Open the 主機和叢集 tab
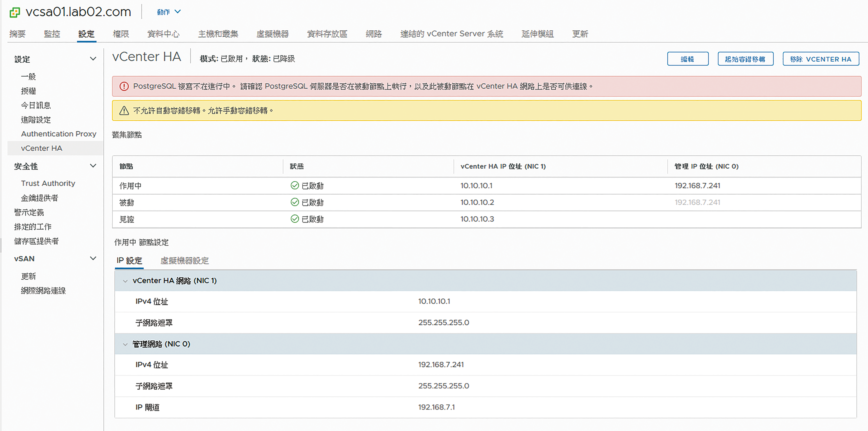The image size is (868, 431). click(x=218, y=34)
